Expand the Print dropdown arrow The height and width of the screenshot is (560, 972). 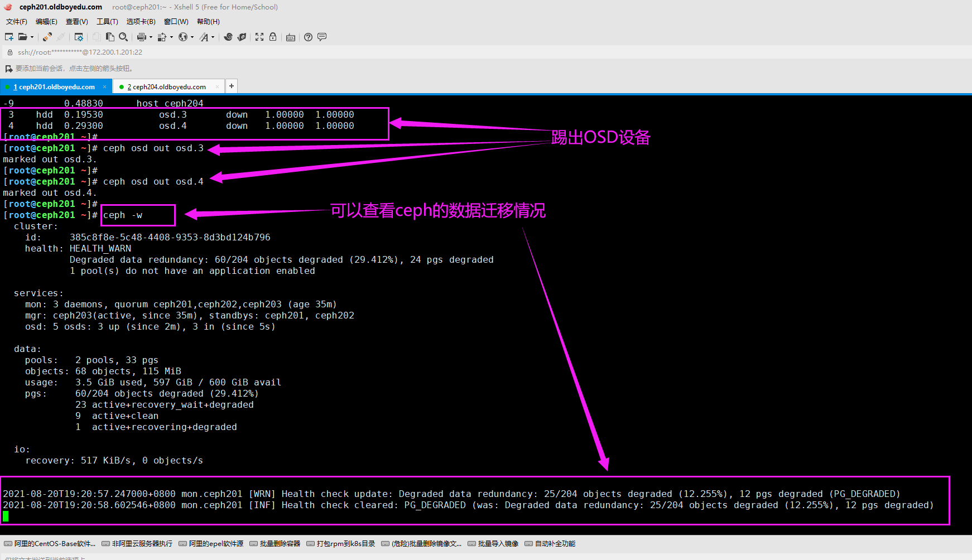(151, 37)
